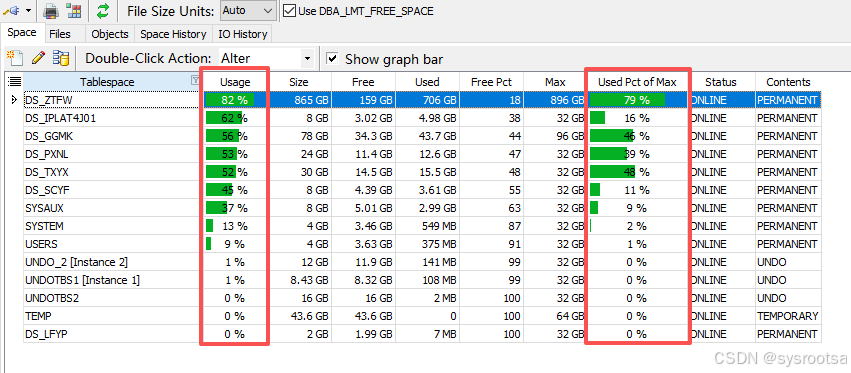851x373 pixels.
Task: Click the colored grid icon next to printer
Action: point(73,10)
